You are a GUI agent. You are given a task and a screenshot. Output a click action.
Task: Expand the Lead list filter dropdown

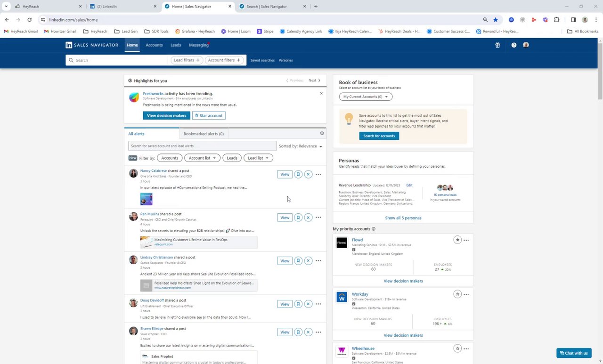pos(258,158)
